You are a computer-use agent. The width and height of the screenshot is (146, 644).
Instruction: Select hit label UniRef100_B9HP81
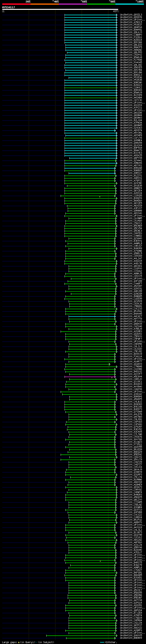(x=131, y=30)
